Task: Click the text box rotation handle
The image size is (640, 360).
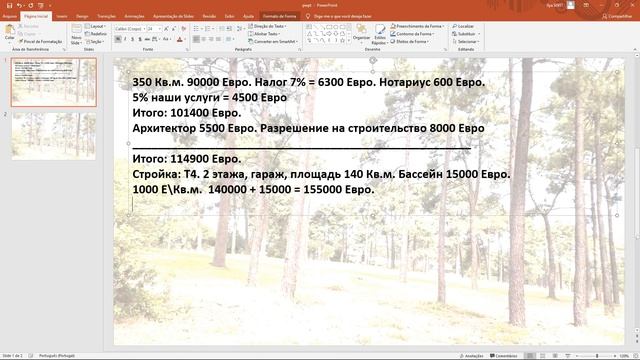Action: (x=373, y=60)
